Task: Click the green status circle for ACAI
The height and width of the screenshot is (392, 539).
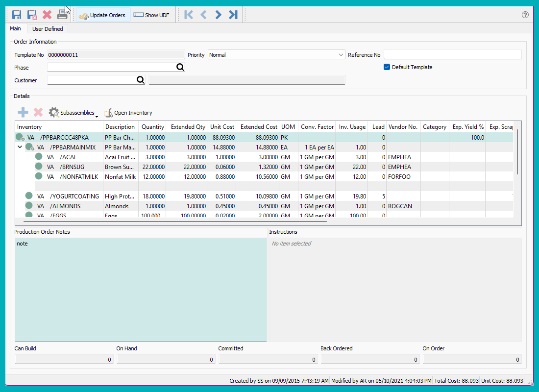Action: [x=39, y=156]
